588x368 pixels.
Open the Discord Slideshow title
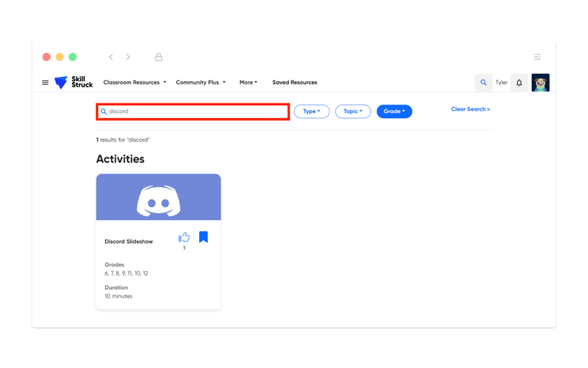point(128,241)
